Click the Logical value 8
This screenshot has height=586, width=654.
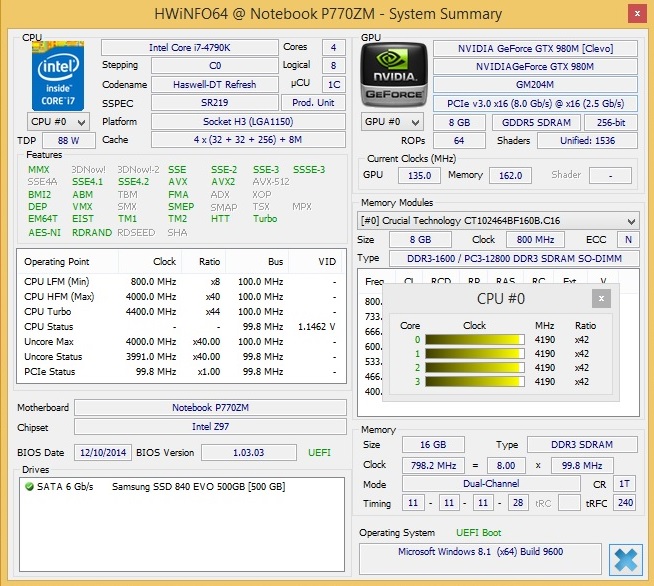click(334, 65)
